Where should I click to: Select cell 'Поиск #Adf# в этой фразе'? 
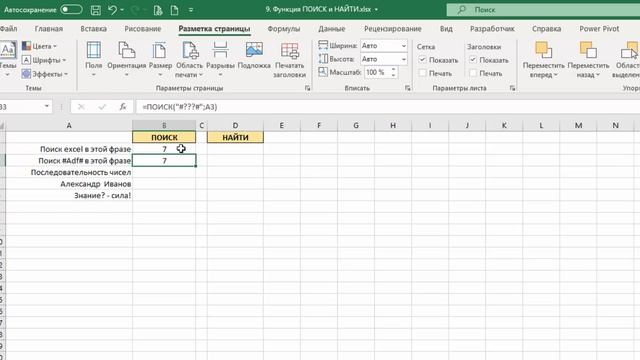tap(69, 161)
